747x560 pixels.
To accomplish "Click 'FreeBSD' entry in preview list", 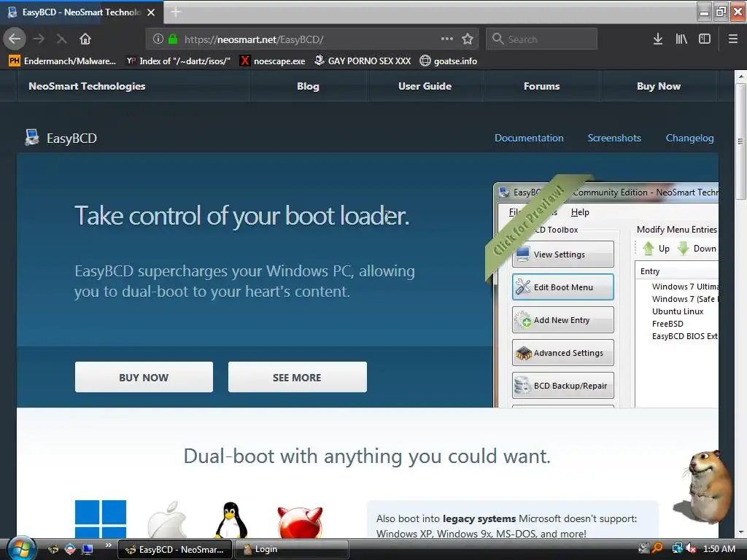I will click(667, 324).
